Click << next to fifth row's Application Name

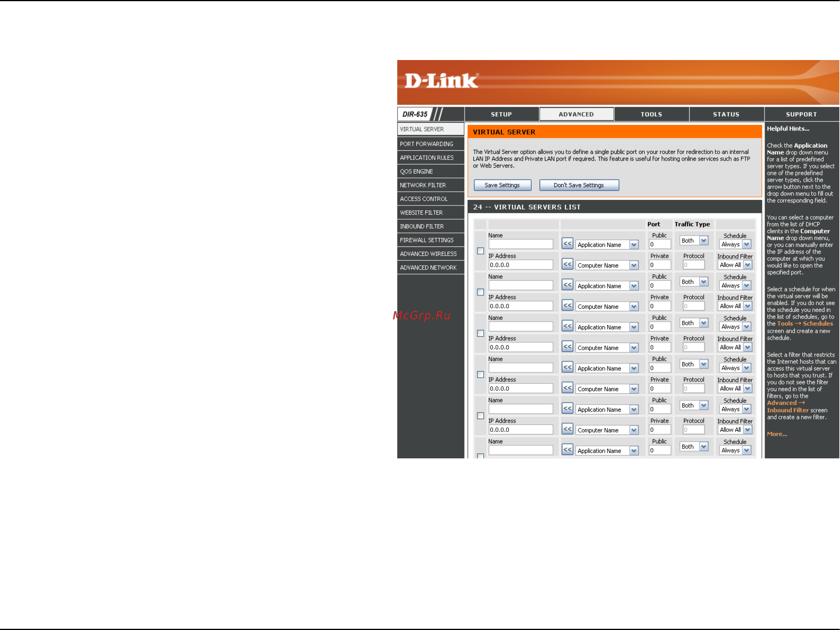[x=567, y=408]
